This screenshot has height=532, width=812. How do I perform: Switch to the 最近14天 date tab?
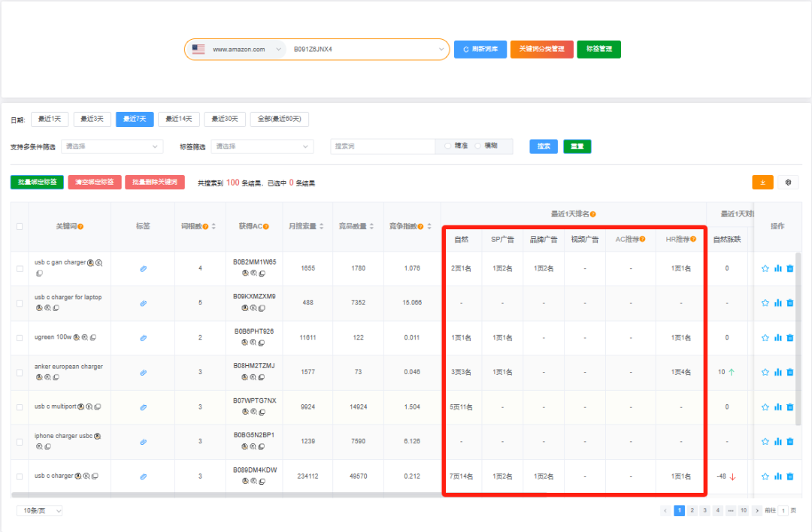click(178, 119)
